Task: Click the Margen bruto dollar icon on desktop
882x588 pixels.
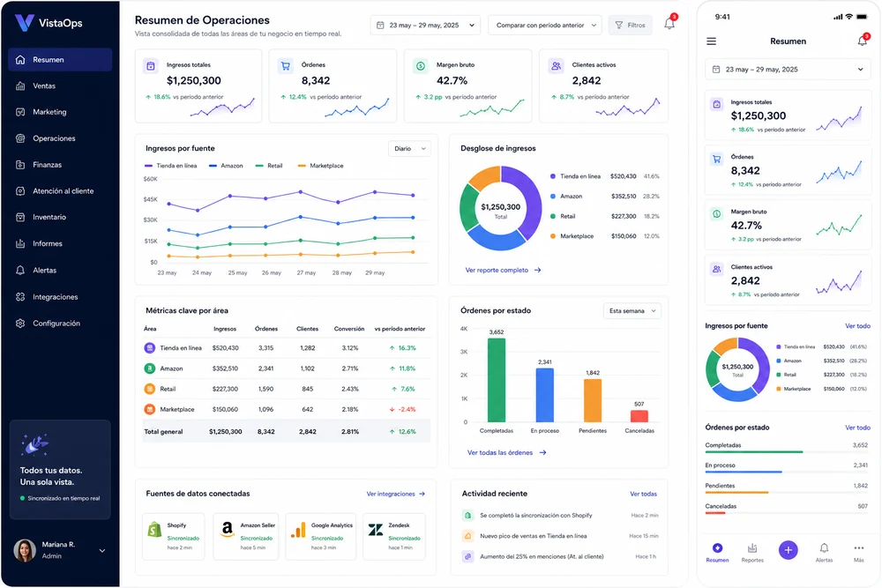Action: [421, 66]
